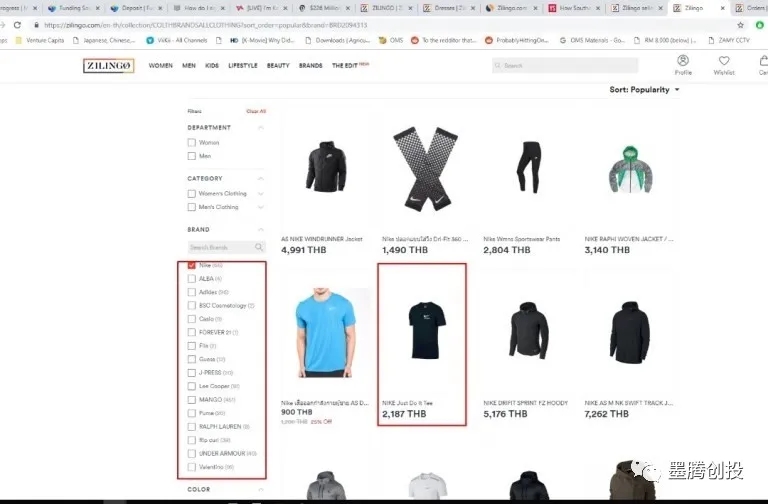The height and width of the screenshot is (504, 768).
Task: Collapse the DEPARTMENT filter section
Action: (261, 127)
